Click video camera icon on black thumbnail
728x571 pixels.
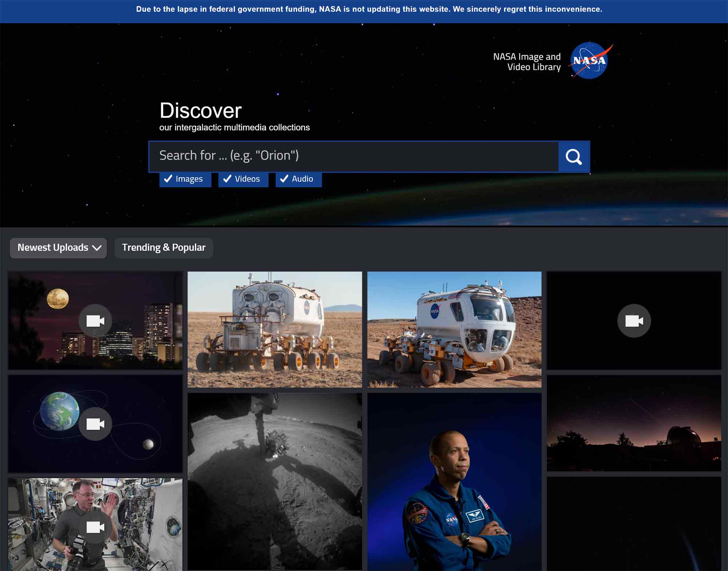pyautogui.click(x=634, y=321)
